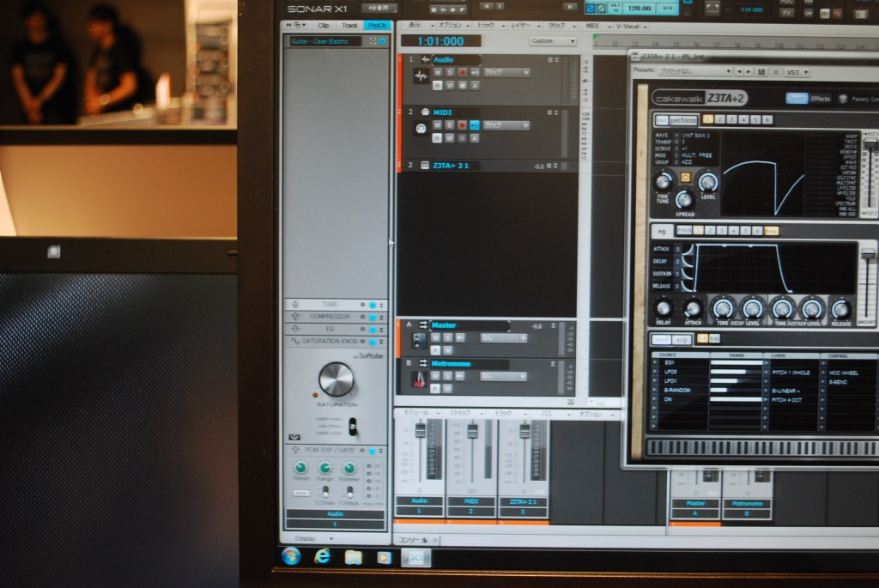Switch Z3TA+2 to the Effects page
Screen dimensions: 879x588
[820, 100]
